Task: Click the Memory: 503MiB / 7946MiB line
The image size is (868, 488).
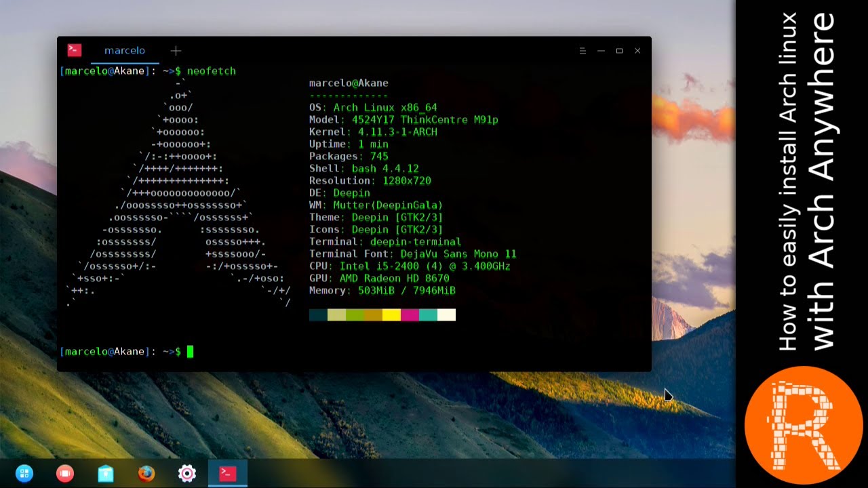Action: coord(382,290)
